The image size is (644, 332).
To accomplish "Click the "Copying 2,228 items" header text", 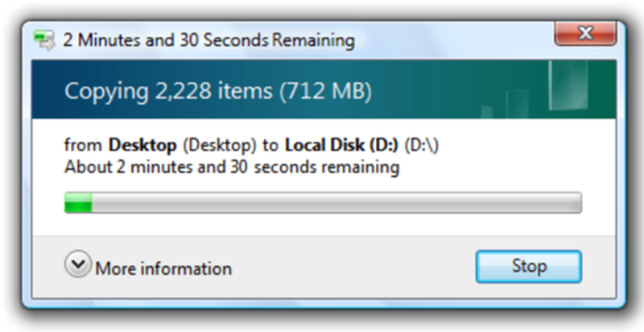I will (x=168, y=91).
